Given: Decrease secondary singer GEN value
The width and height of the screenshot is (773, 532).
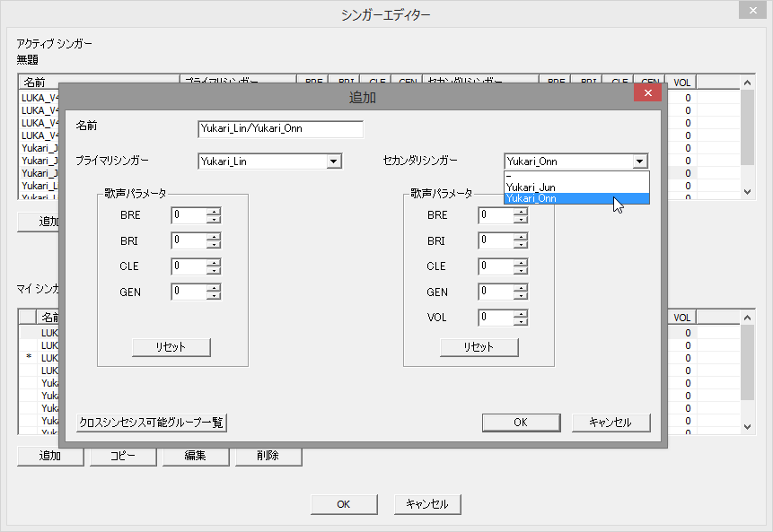Looking at the screenshot, I should coord(521,296).
